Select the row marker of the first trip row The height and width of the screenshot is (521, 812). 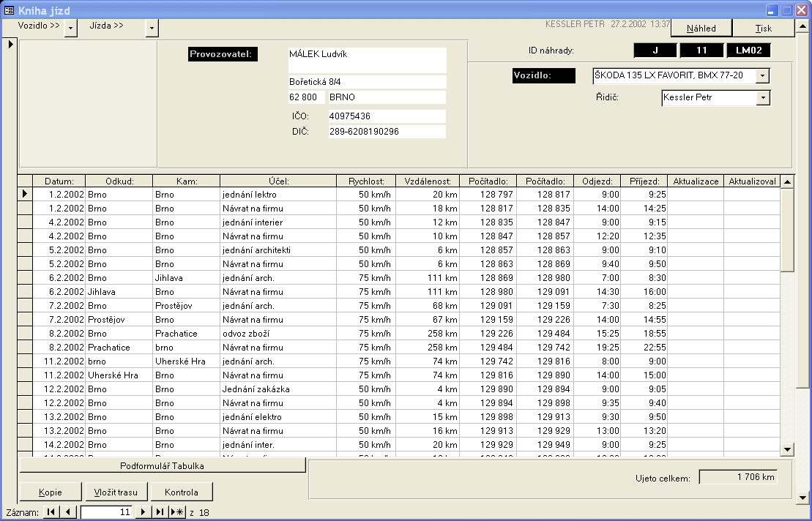coord(25,194)
